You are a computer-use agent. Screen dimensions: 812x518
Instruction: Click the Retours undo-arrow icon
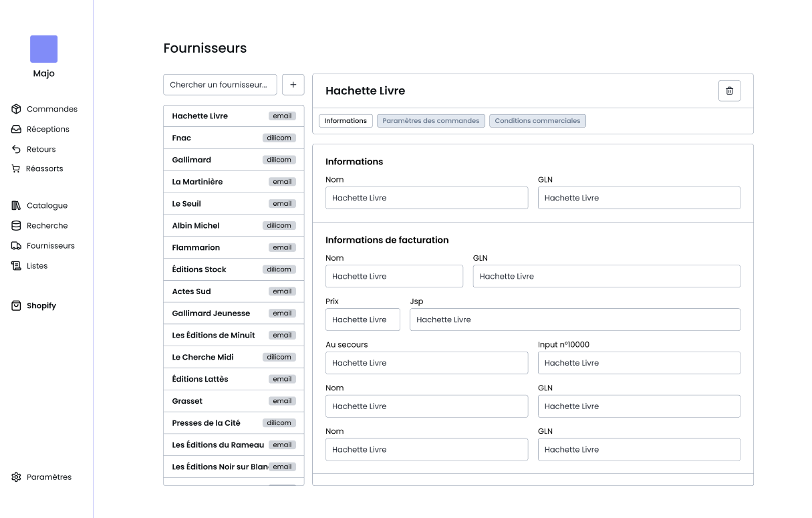[x=17, y=149]
